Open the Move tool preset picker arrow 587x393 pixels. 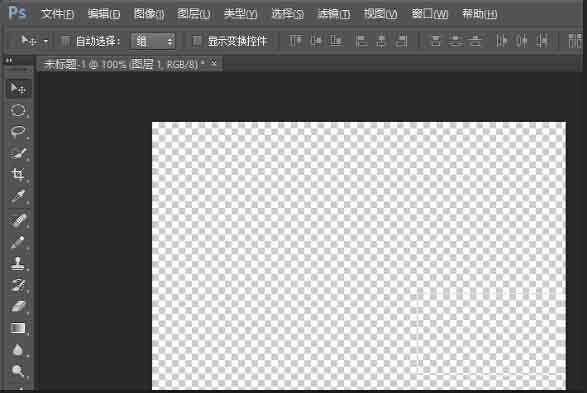pos(46,41)
